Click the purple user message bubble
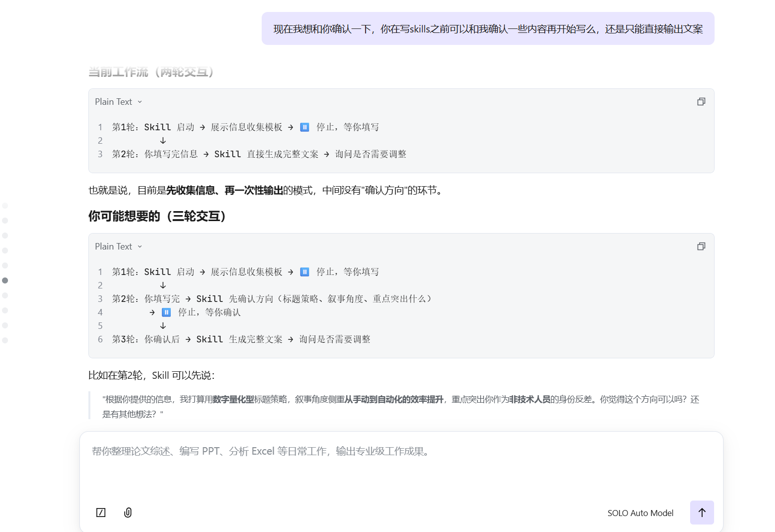This screenshot has width=775, height=532. coord(487,29)
